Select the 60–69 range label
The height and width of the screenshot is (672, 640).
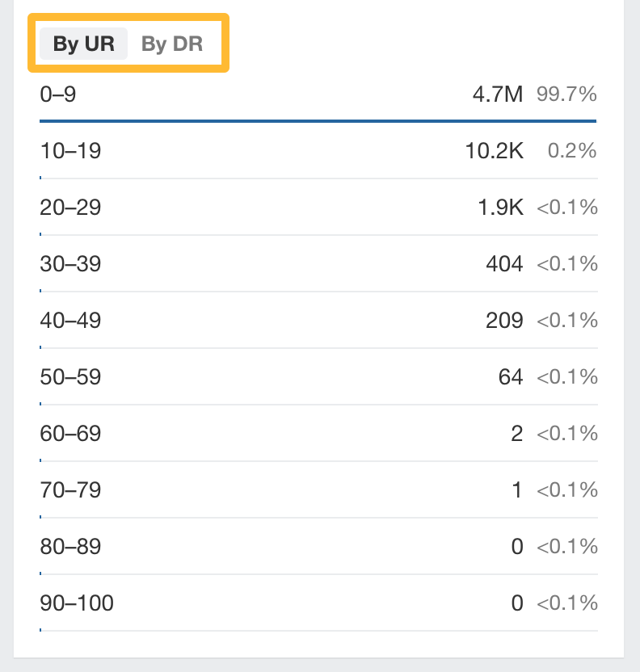coord(70,434)
